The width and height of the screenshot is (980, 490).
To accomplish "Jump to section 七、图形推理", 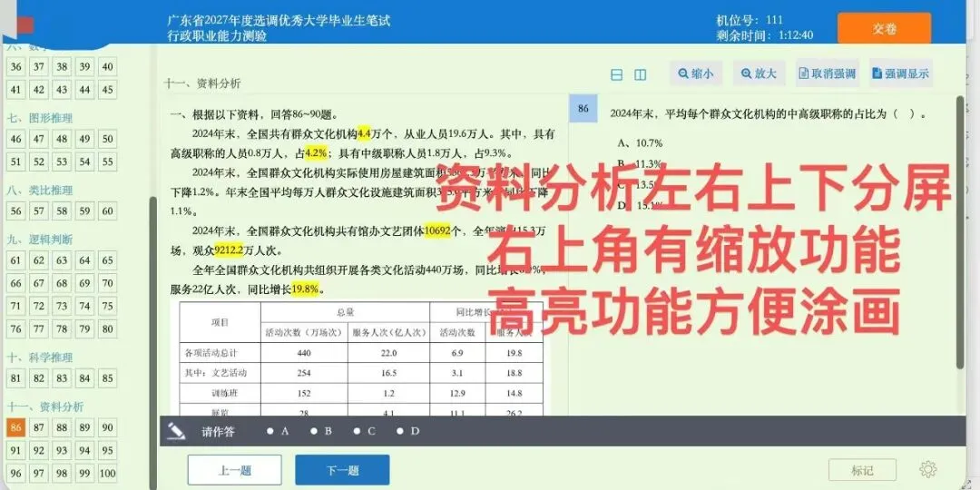I will click(x=40, y=118).
